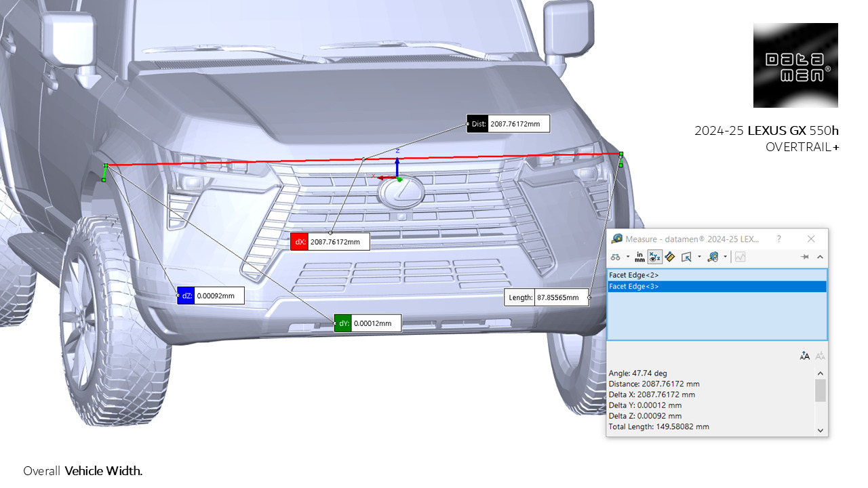868x488 pixels.
Task: Click the Arc/Circle Measurements icon
Action: point(616,257)
